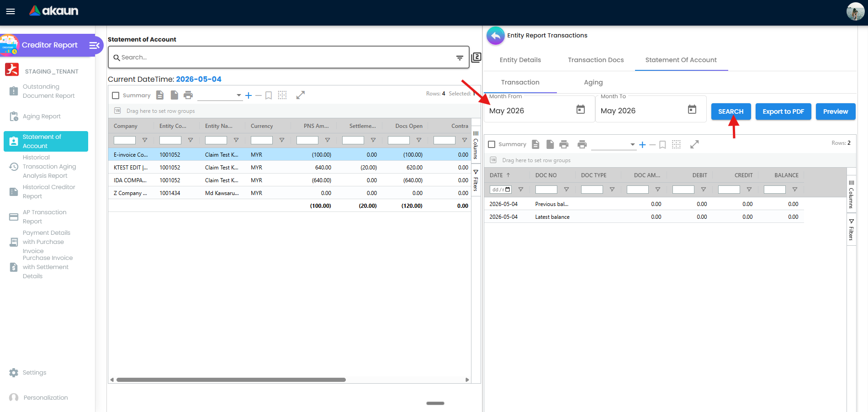The width and height of the screenshot is (868, 412).
Task: Open the Month From calendar picker
Action: click(581, 110)
